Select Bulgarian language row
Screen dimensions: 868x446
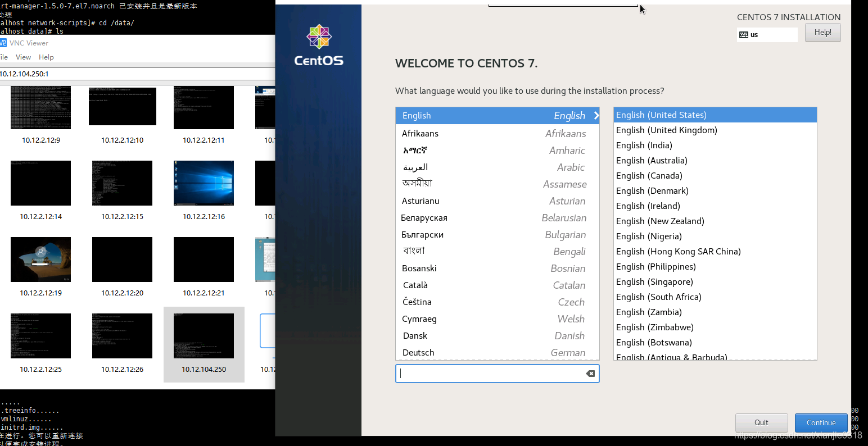497,235
